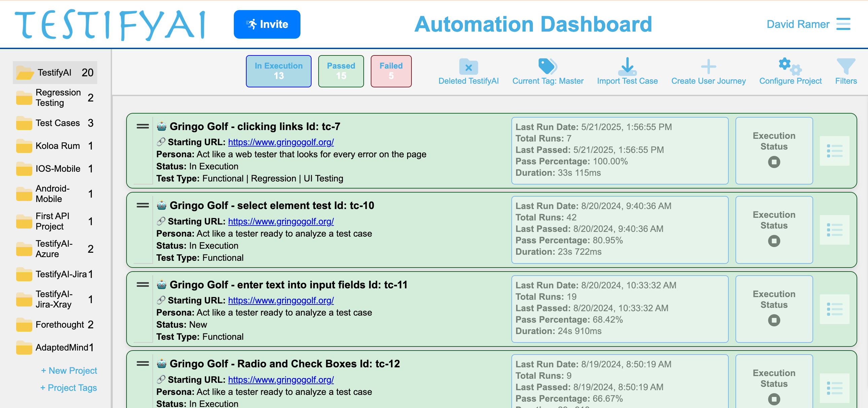Open list details icon for tc-10
868x408 pixels.
[x=834, y=230]
